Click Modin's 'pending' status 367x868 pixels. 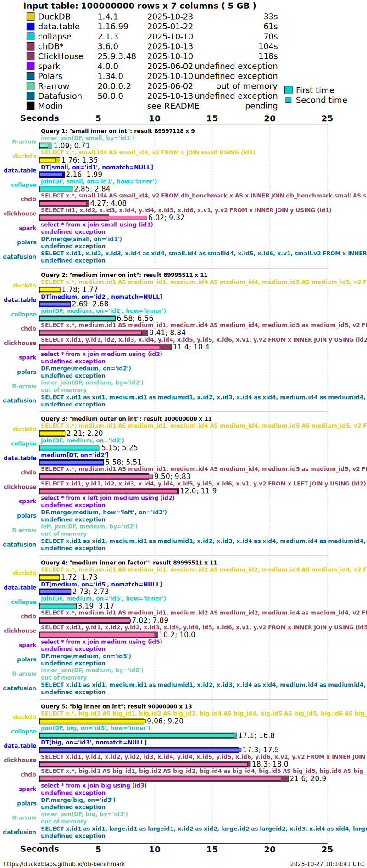[x=261, y=106]
